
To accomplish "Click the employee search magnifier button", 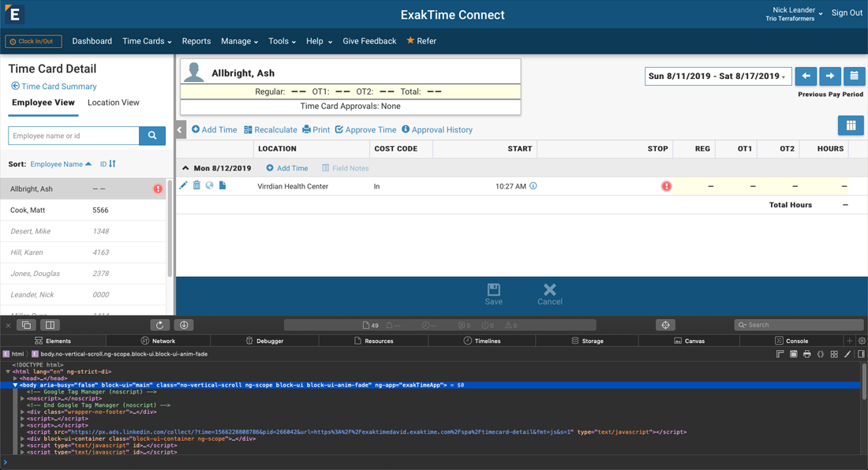I will 152,136.
